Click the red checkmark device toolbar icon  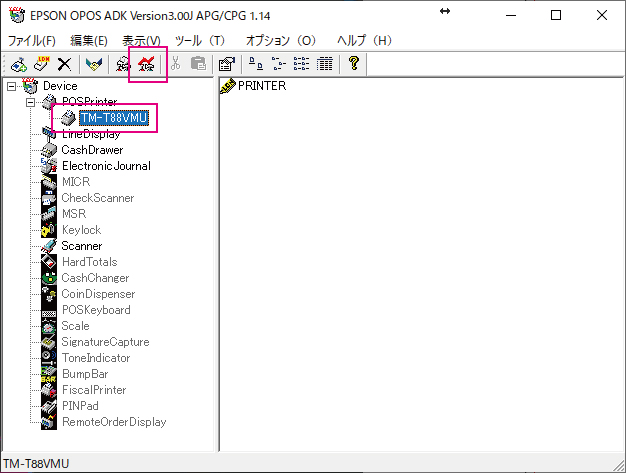click(x=146, y=64)
